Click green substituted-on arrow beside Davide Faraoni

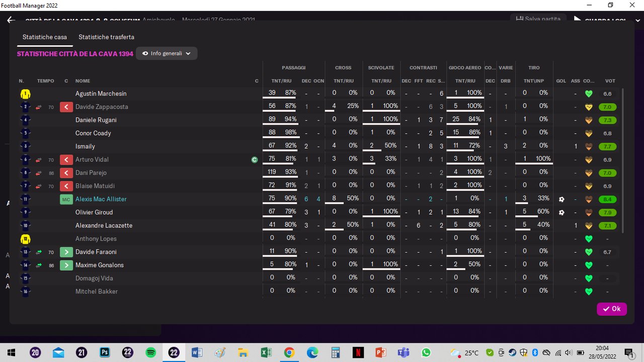tap(66, 252)
